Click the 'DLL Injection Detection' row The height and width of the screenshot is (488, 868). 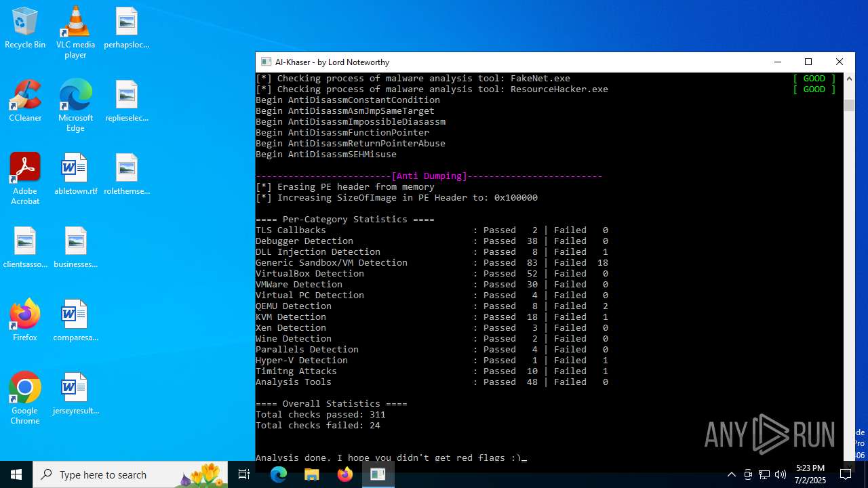click(432, 252)
